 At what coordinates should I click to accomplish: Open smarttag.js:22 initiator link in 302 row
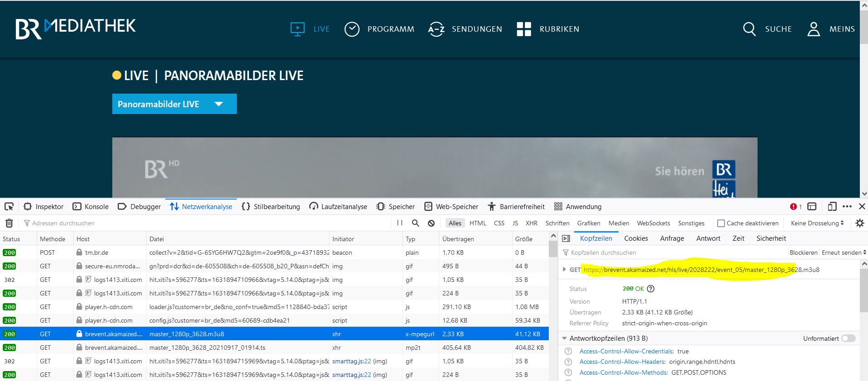[x=351, y=361]
